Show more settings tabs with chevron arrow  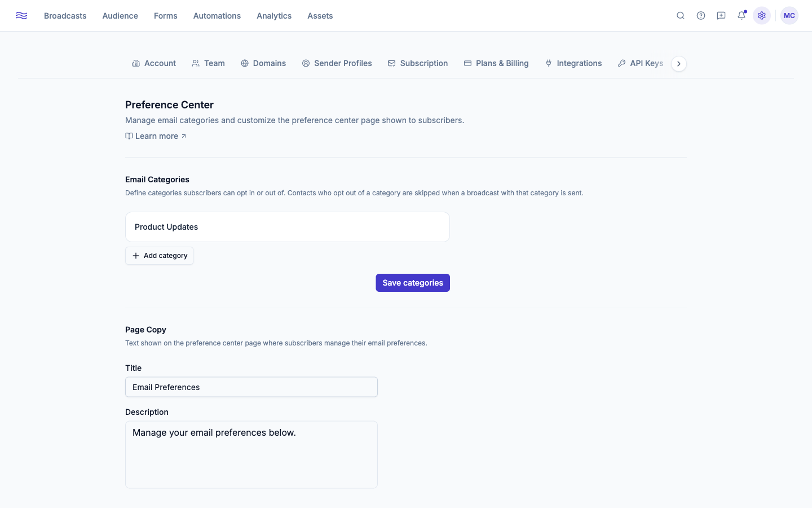click(679, 64)
